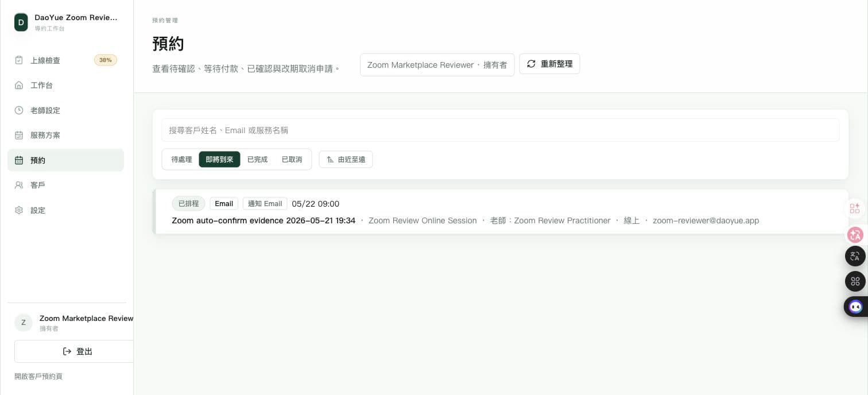This screenshot has width=868, height=395.
Task: Click the logout arrow icon
Action: click(67, 351)
